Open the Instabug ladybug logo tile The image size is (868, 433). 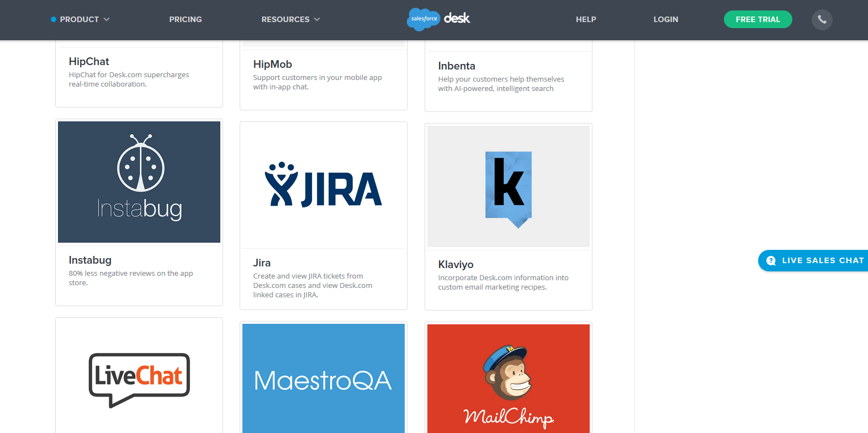[x=139, y=182]
